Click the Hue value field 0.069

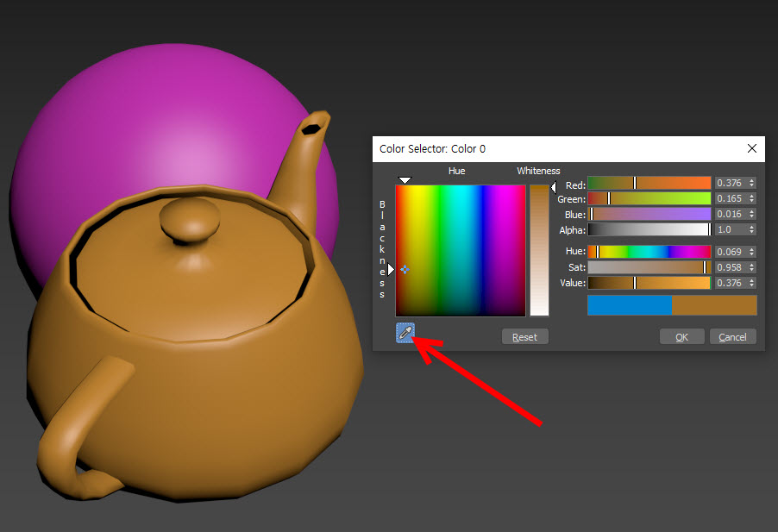pyautogui.click(x=731, y=252)
